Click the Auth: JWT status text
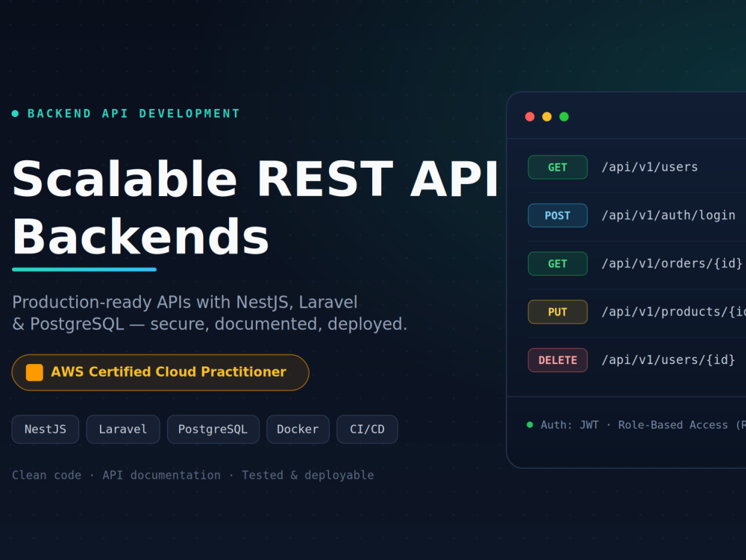 click(x=569, y=425)
